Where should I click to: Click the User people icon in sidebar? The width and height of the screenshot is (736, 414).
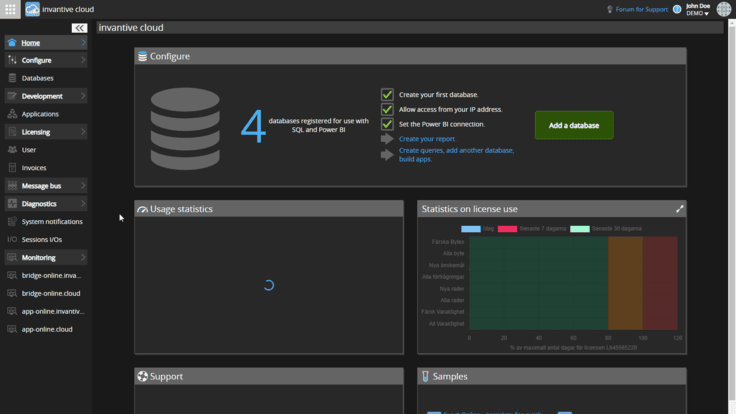pyautogui.click(x=12, y=150)
